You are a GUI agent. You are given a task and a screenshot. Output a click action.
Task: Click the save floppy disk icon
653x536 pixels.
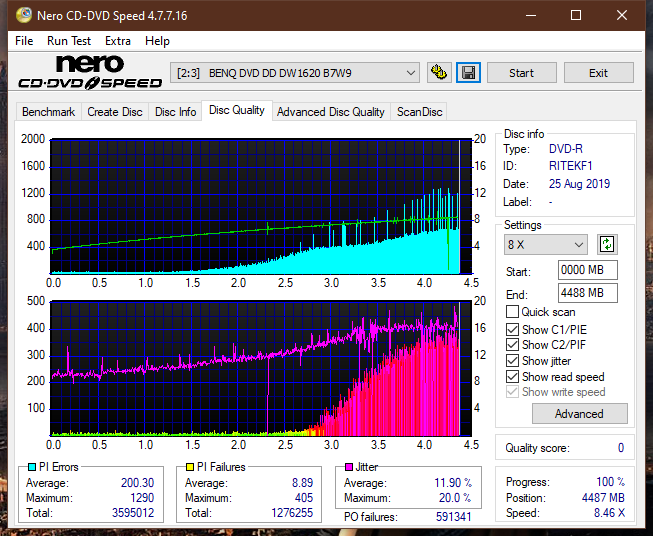469,73
